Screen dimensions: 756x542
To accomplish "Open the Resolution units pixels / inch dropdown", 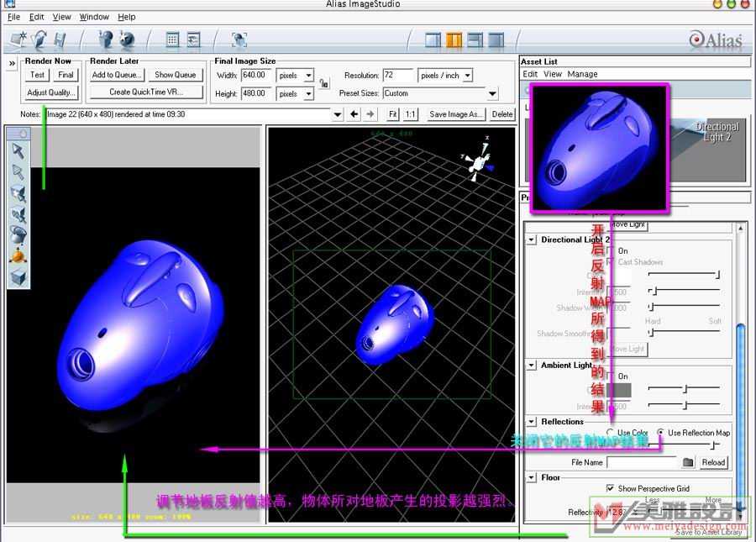I will 467,76.
